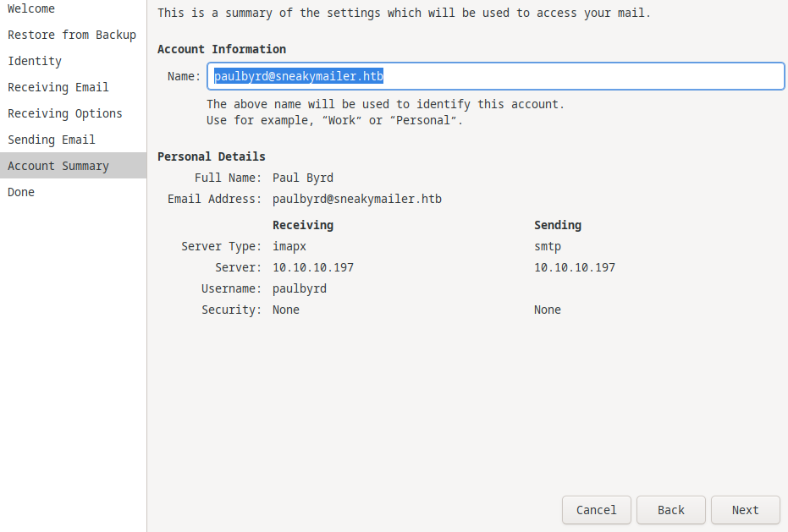
Task: Click the paulbyrd username value
Action: click(x=299, y=288)
